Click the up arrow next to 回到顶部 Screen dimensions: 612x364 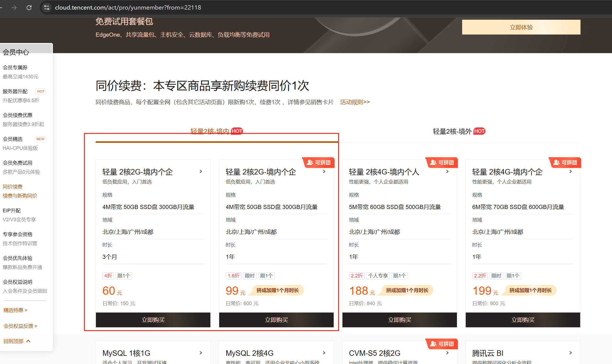(x=28, y=341)
